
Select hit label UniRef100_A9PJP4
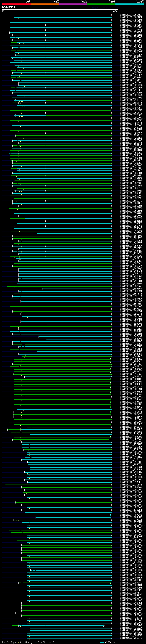coord(131,20)
